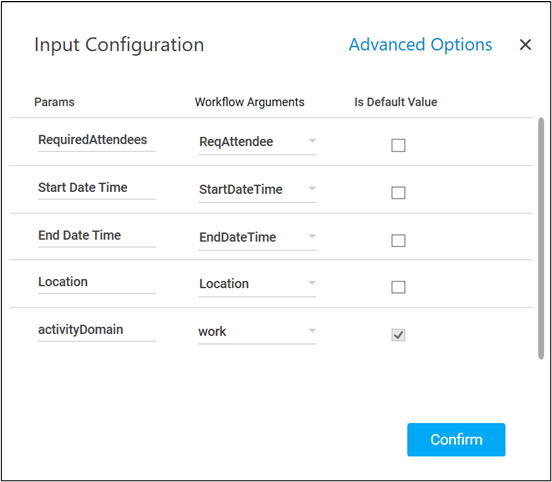This screenshot has width=552, height=482.
Task: Uncheck default value for activityDomain
Action: [x=398, y=334]
